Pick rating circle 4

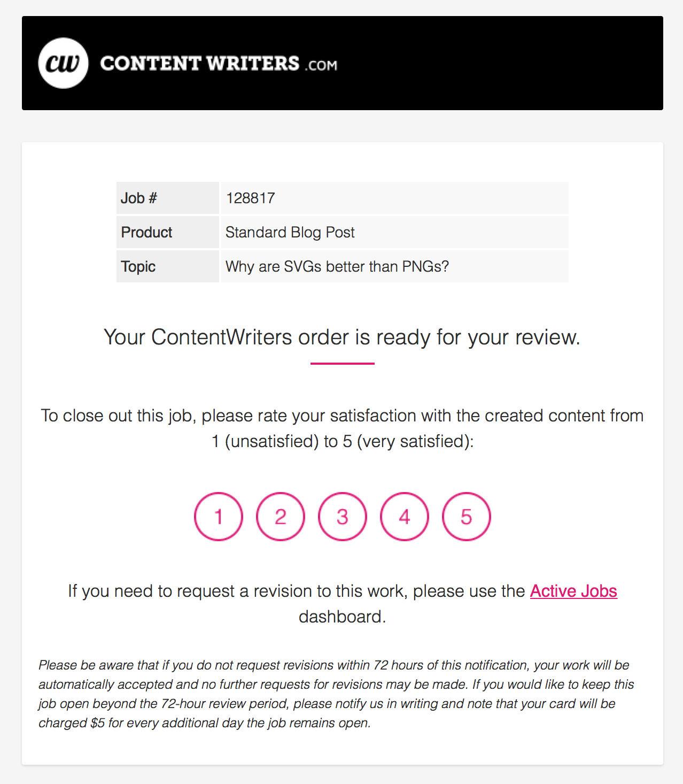tap(405, 517)
